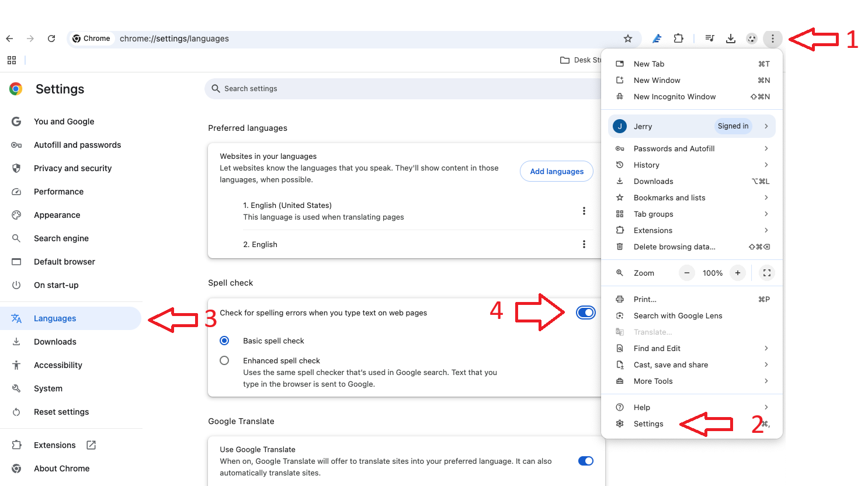The width and height of the screenshot is (868, 486).
Task: Open Privacy and security in sidebar
Action: pos(72,168)
